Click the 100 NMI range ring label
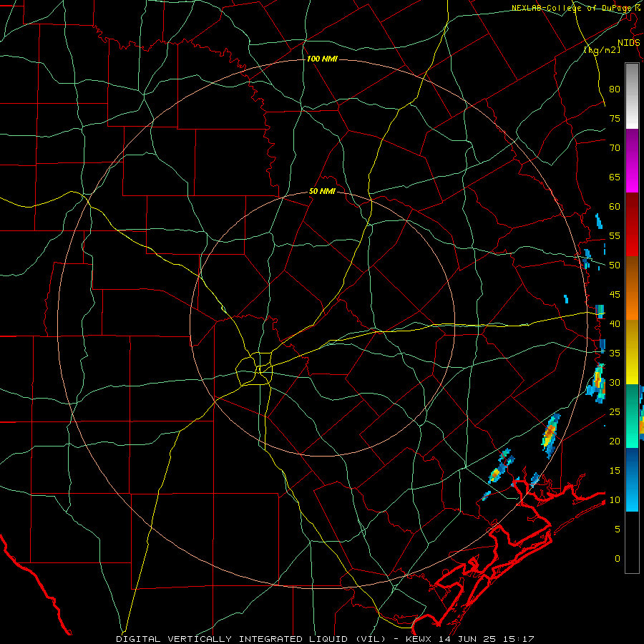The height and width of the screenshot is (644, 644). pos(321,59)
